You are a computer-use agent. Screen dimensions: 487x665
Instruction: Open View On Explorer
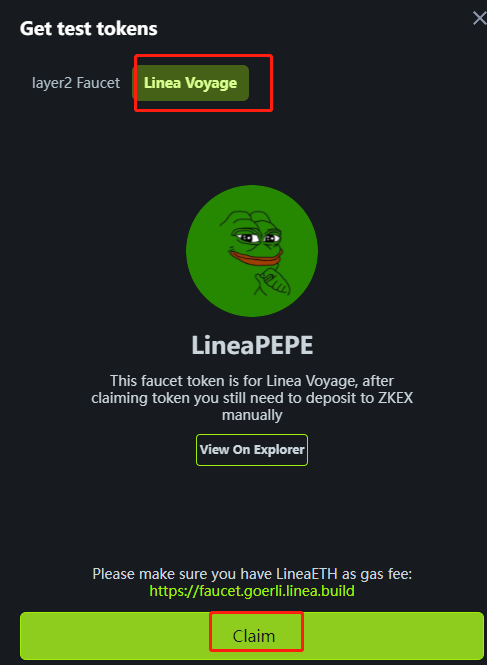pos(252,450)
